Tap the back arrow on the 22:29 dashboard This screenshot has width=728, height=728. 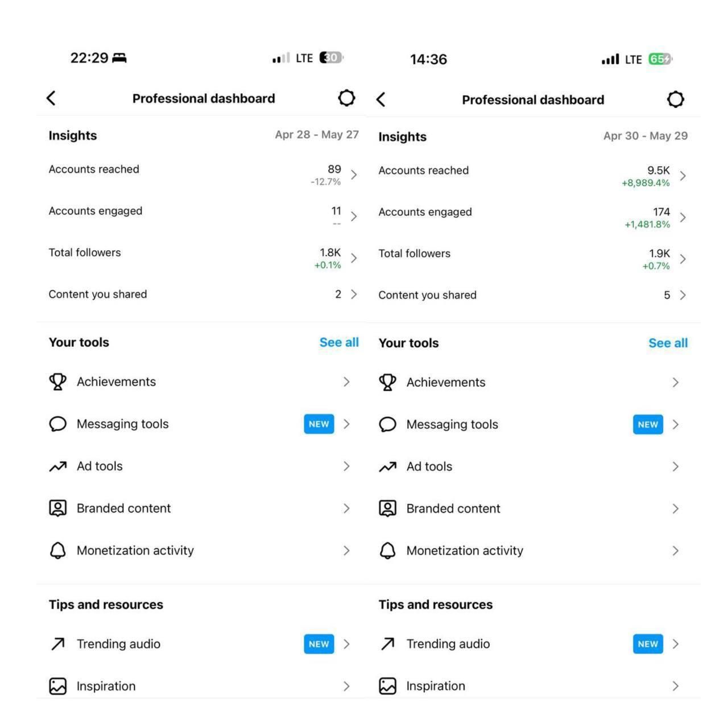[51, 98]
